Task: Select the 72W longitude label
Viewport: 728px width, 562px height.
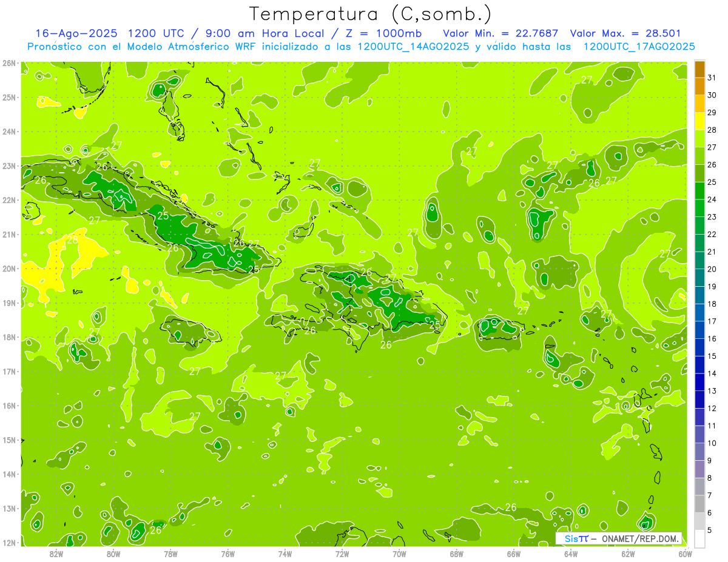Action: coord(342,554)
